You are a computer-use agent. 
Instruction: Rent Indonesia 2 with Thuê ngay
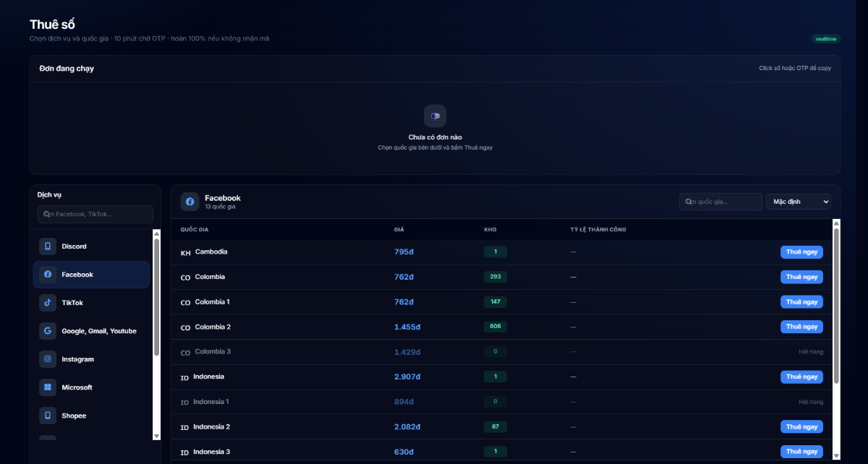click(801, 426)
